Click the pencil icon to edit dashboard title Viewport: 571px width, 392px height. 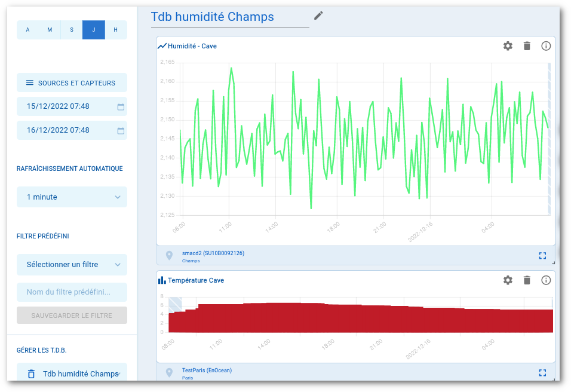click(x=318, y=16)
